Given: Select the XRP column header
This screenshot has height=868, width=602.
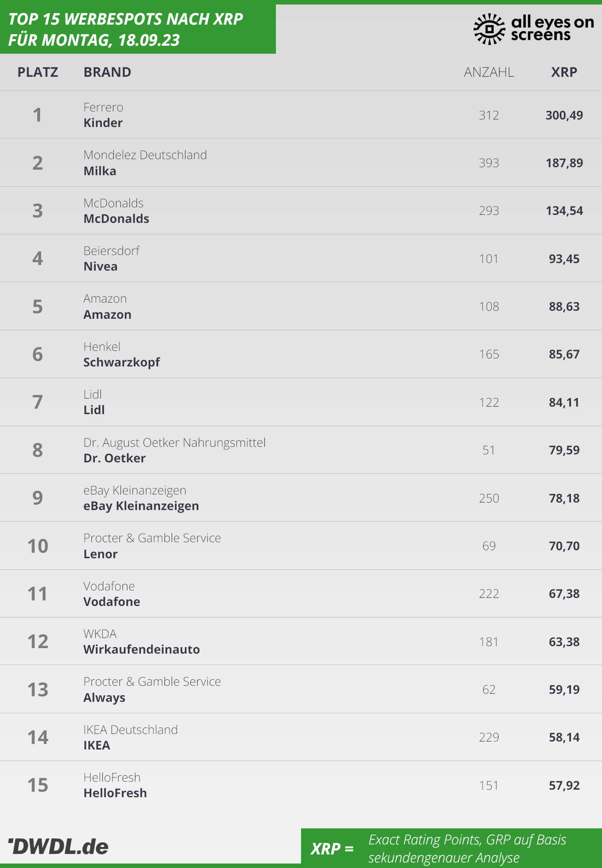Looking at the screenshot, I should coord(564,72).
